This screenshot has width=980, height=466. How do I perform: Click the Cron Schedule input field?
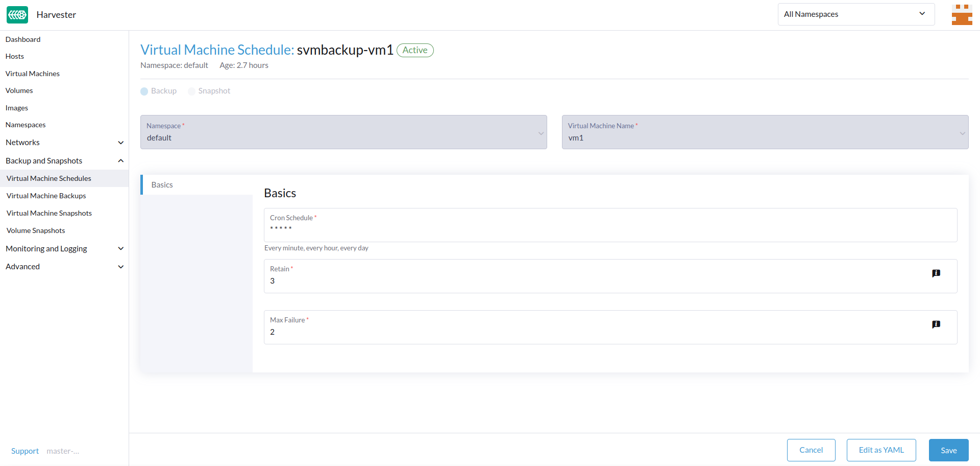(x=610, y=228)
